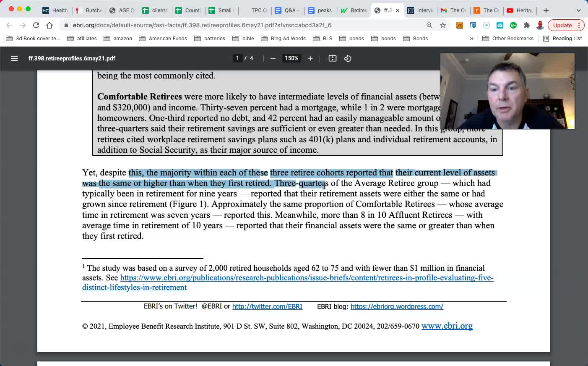Viewport: 588px width, 366px height.
Task: Edit the PDF page number field
Action: tap(237, 58)
